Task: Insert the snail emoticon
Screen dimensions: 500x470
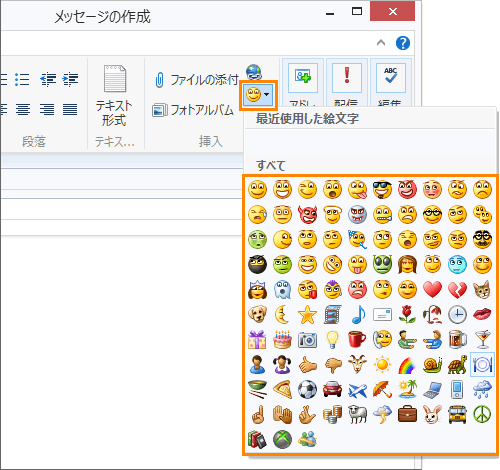Action: point(432,365)
